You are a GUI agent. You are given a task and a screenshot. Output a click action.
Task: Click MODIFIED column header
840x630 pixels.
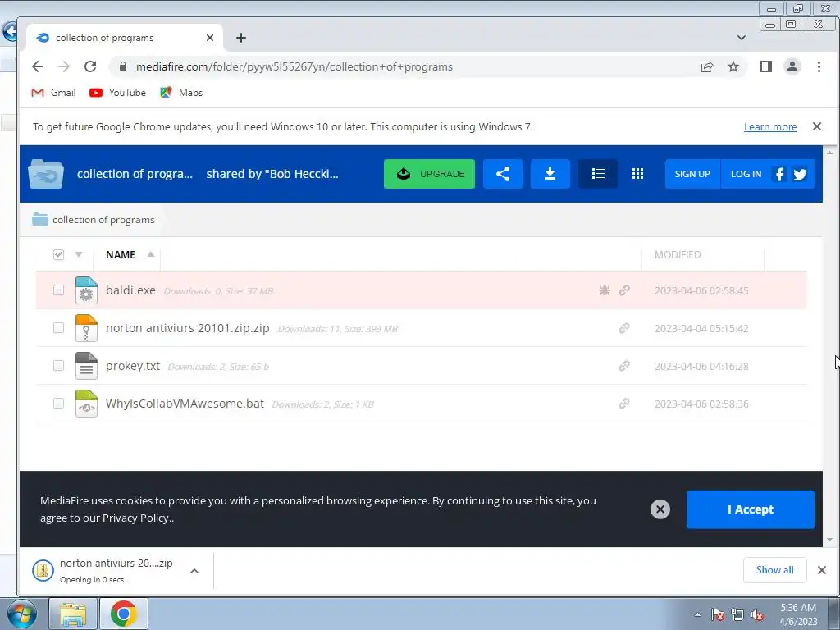(x=677, y=254)
